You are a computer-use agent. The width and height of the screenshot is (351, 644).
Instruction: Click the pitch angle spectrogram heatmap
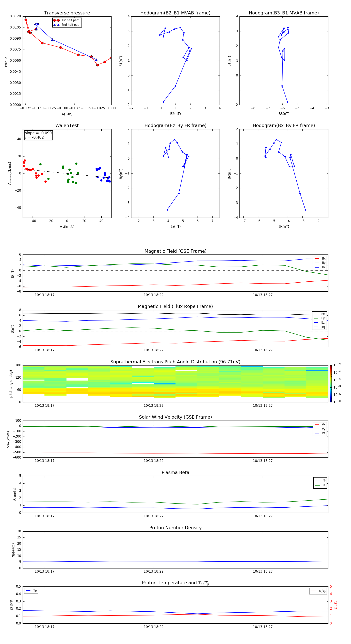[175, 384]
